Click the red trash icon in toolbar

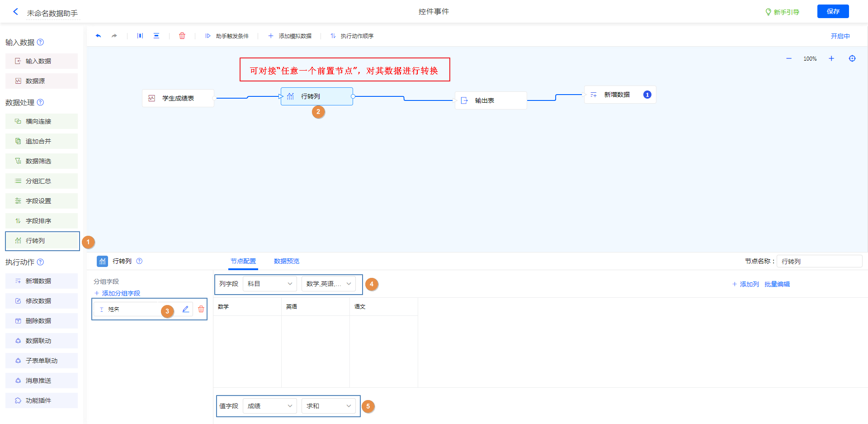(182, 36)
